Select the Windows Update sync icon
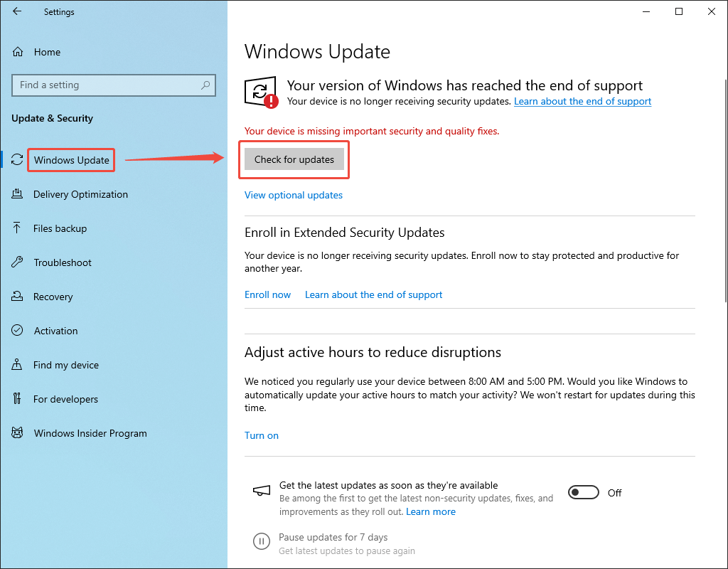Screen dimensions: 728x569 click(x=17, y=159)
